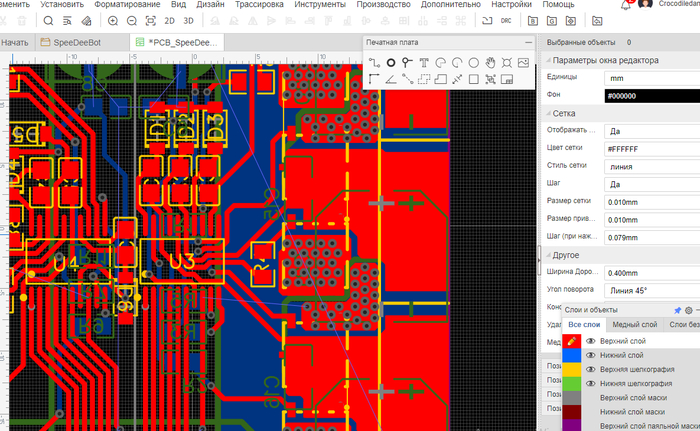Collapse the Сетка section
Viewport: 700px width, 431px height.
[x=548, y=113]
